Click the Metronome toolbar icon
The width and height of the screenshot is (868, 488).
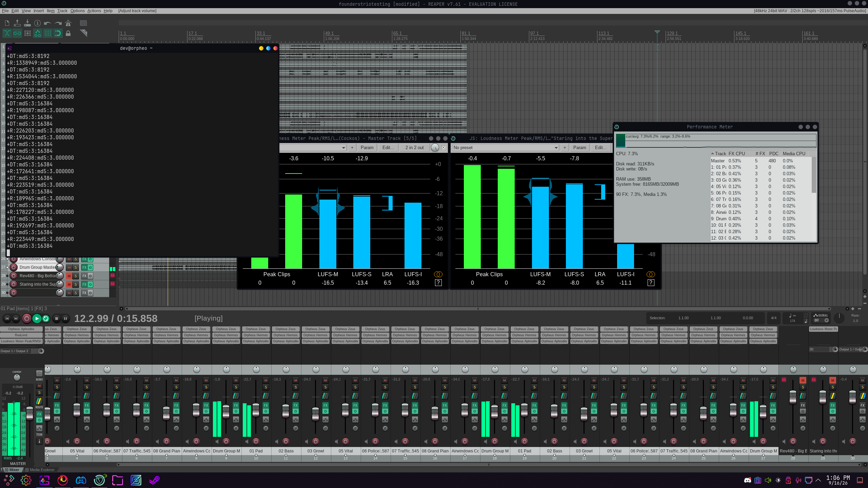pos(68,23)
